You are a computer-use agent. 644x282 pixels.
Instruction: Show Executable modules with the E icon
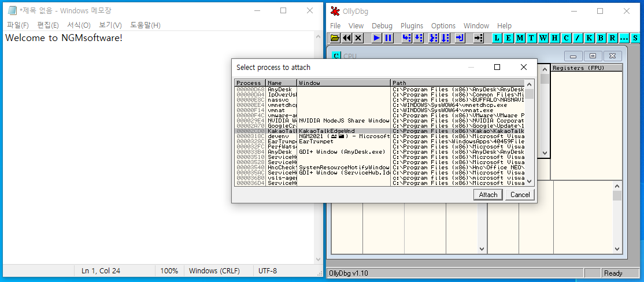(x=509, y=38)
